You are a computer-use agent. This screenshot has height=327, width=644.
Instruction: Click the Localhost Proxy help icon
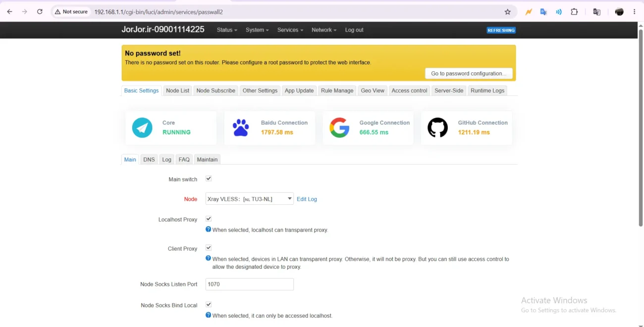208,230
